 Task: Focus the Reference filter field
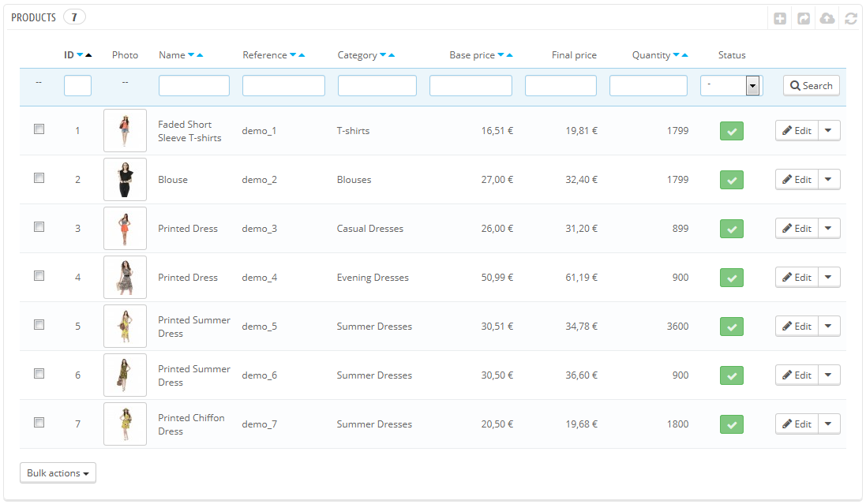click(x=283, y=85)
